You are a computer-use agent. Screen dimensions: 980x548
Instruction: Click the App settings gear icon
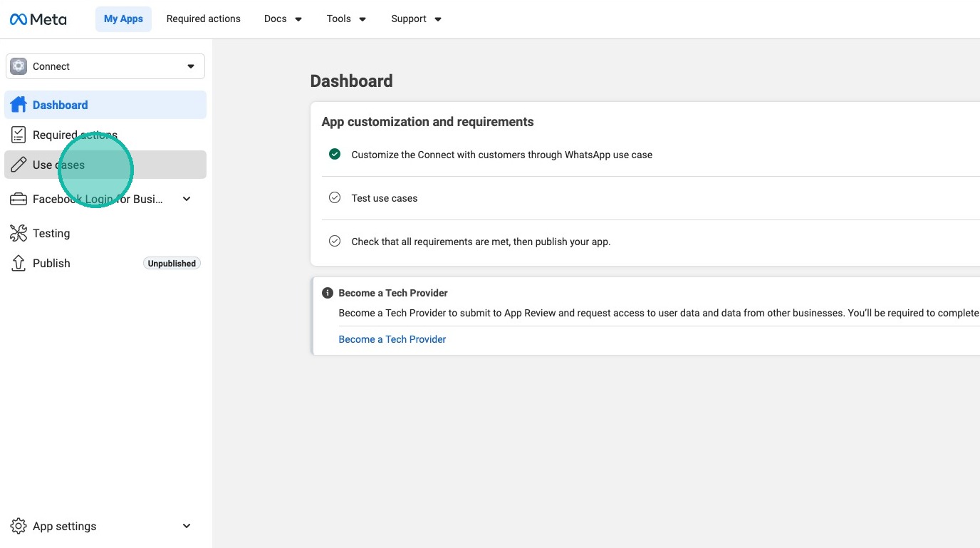[x=19, y=527]
